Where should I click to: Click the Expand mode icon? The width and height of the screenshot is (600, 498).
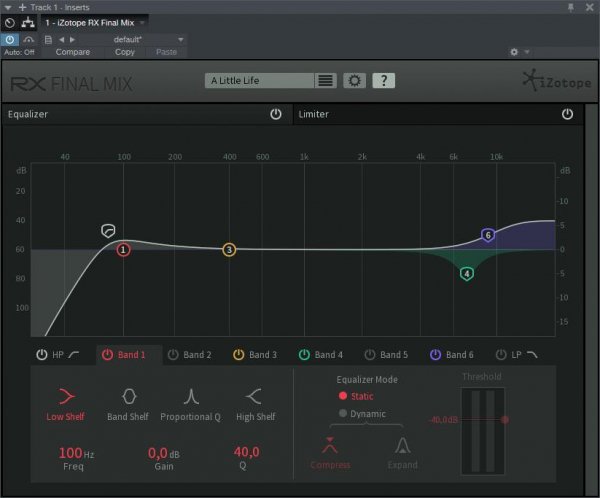(403, 446)
